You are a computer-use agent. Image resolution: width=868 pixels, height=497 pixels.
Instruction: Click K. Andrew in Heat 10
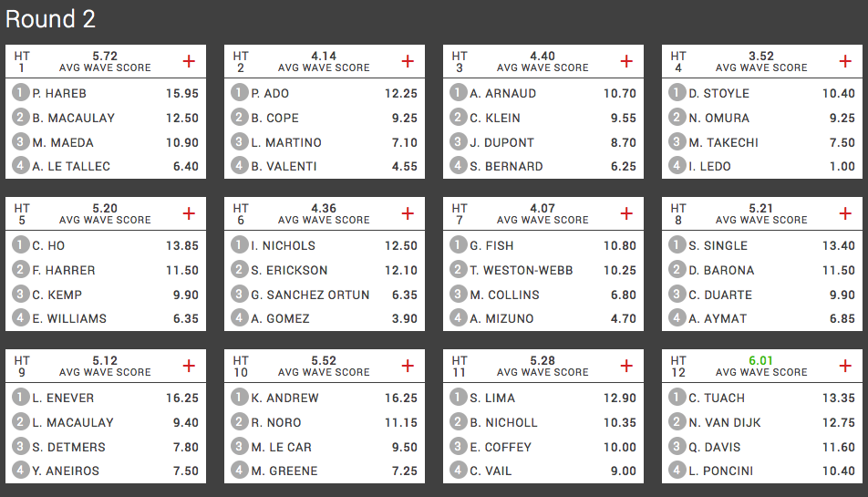(284, 398)
